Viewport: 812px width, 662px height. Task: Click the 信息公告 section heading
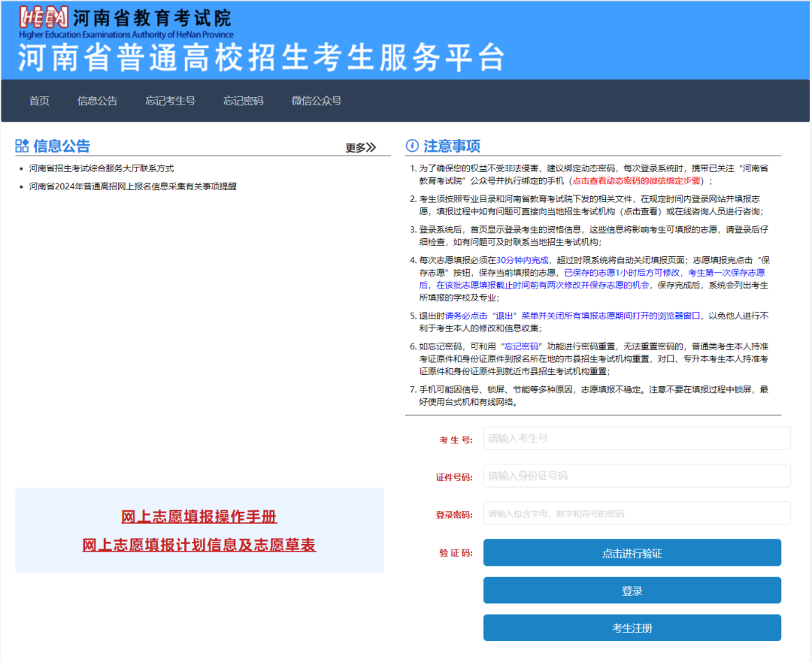(62, 146)
